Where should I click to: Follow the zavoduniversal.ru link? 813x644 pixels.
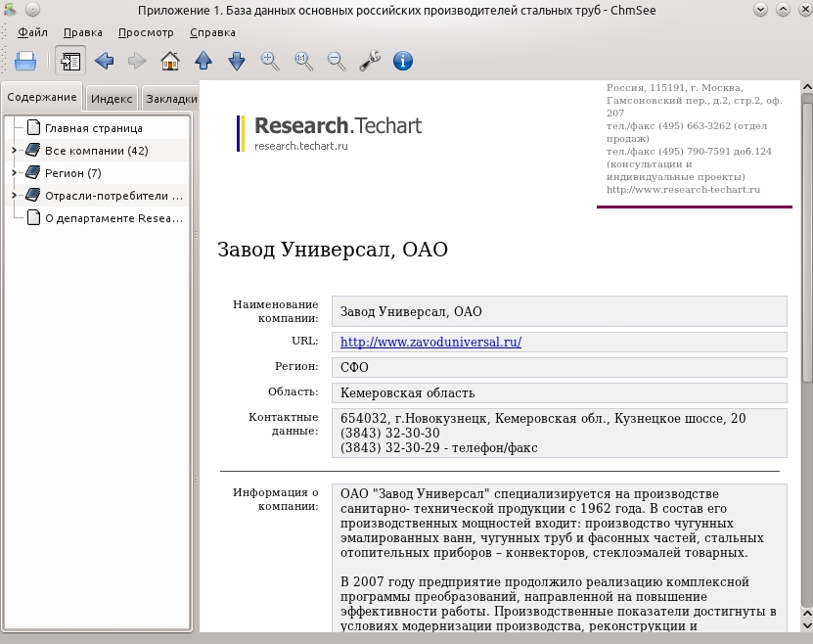click(x=430, y=343)
